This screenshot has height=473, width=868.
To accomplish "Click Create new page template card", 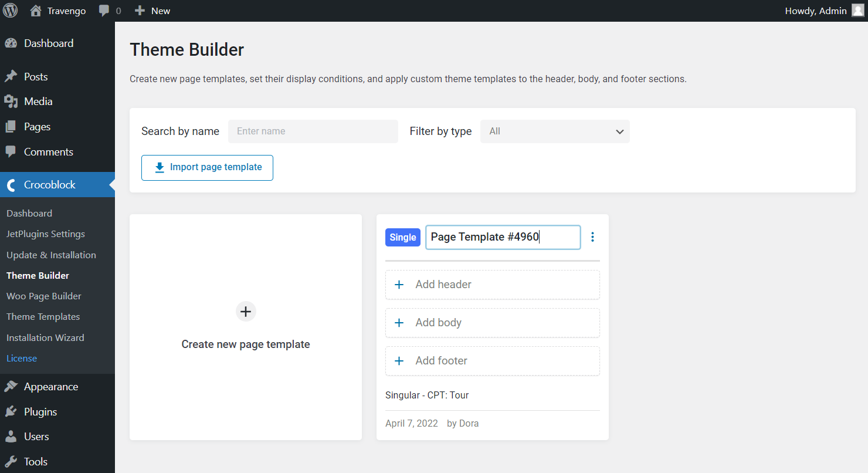I will coord(246,327).
